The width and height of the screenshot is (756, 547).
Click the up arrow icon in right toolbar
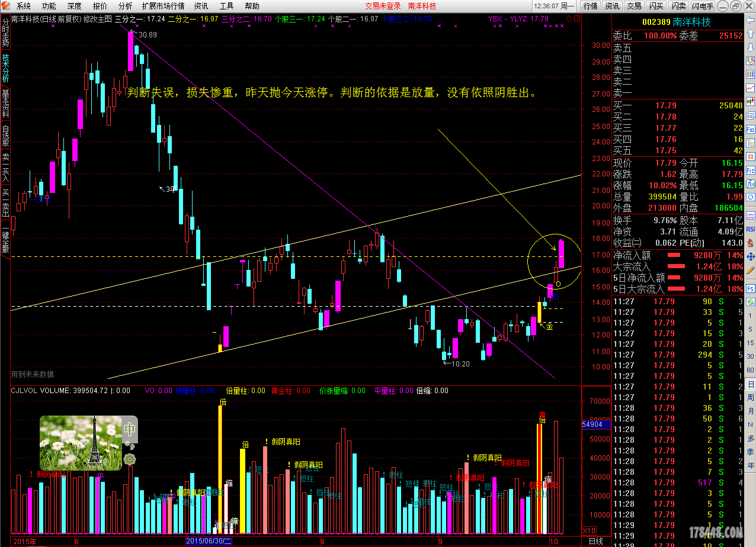[x=749, y=34]
